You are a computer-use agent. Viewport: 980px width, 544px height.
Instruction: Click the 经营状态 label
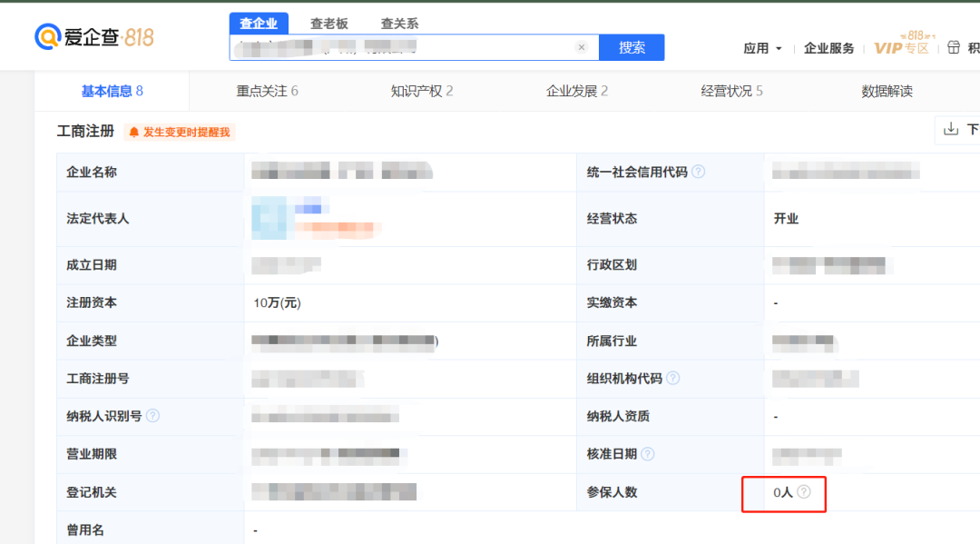point(612,218)
